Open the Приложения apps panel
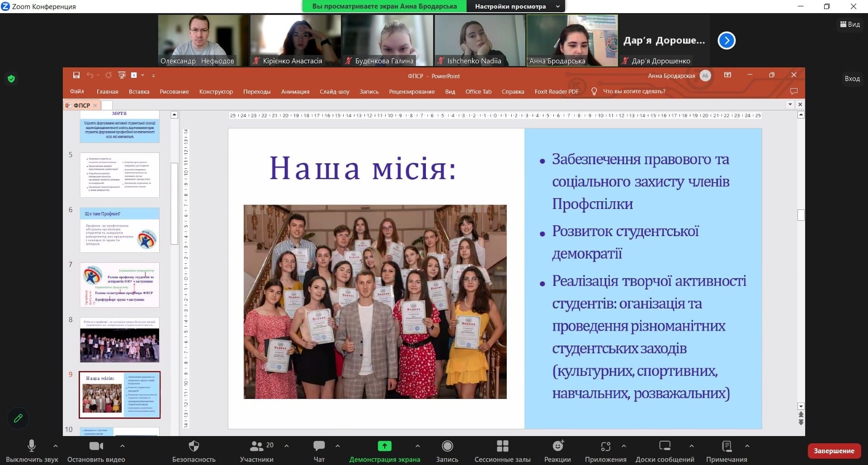The height and width of the screenshot is (465, 868). click(606, 451)
